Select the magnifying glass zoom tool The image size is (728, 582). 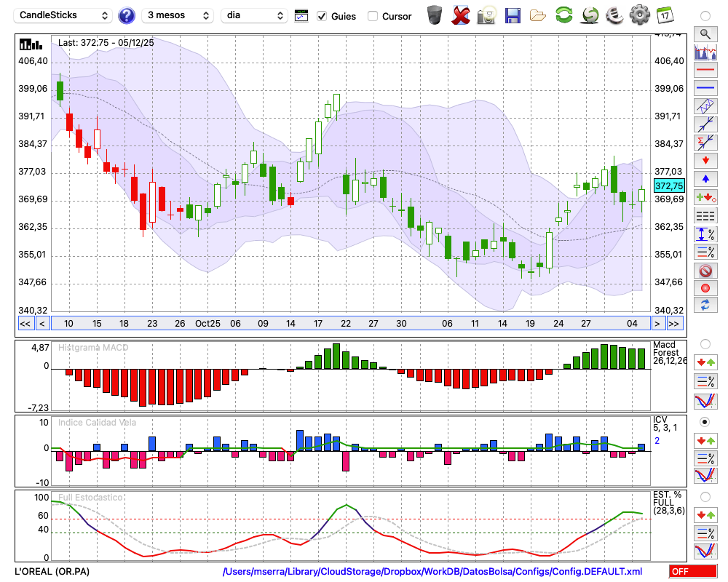pyautogui.click(x=705, y=33)
